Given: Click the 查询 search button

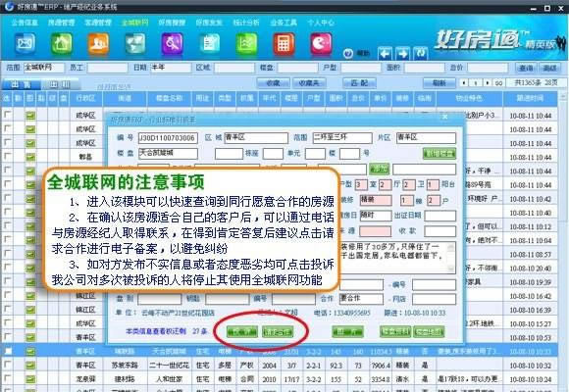Looking at the screenshot, I should (x=526, y=68).
